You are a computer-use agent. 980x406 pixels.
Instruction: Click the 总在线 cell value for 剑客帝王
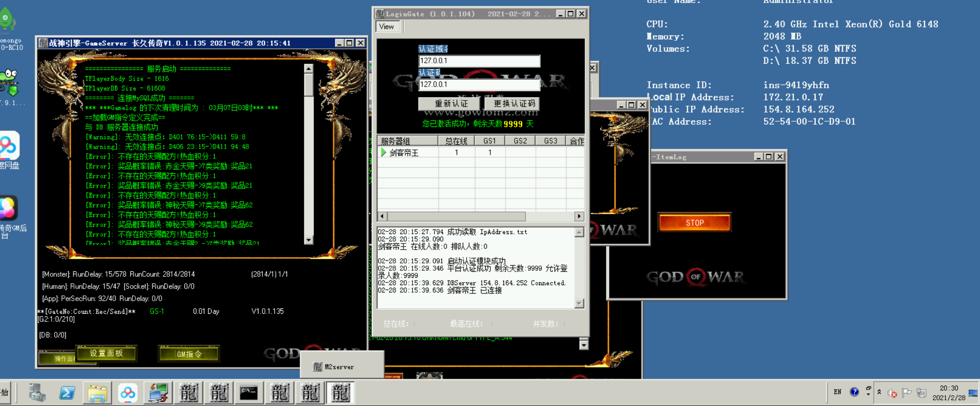(457, 153)
